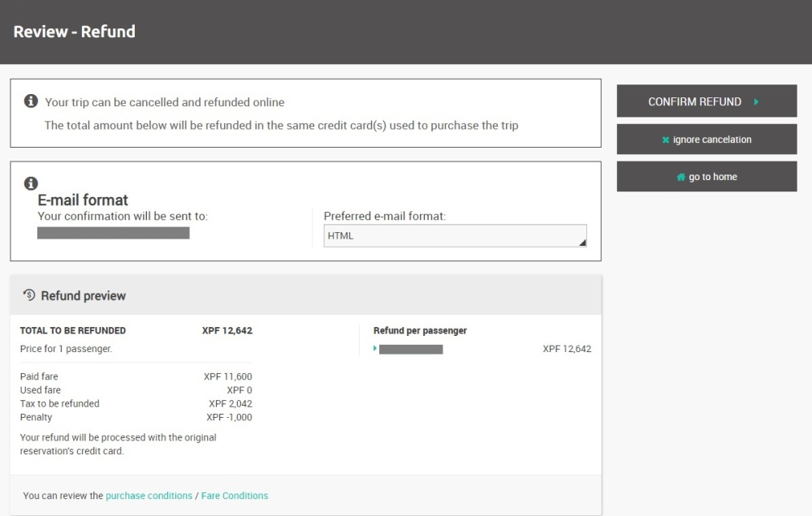Click the Price for 1 passenger text
The height and width of the screenshot is (516, 812).
point(66,349)
